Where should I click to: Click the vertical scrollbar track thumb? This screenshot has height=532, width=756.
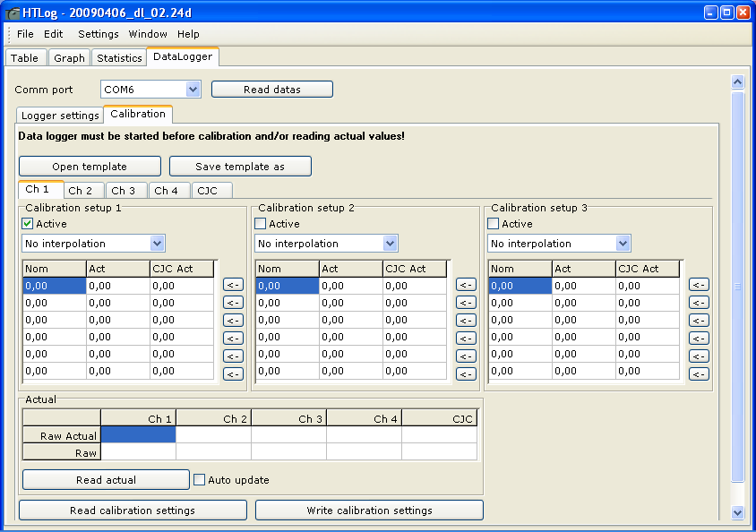[738, 287]
